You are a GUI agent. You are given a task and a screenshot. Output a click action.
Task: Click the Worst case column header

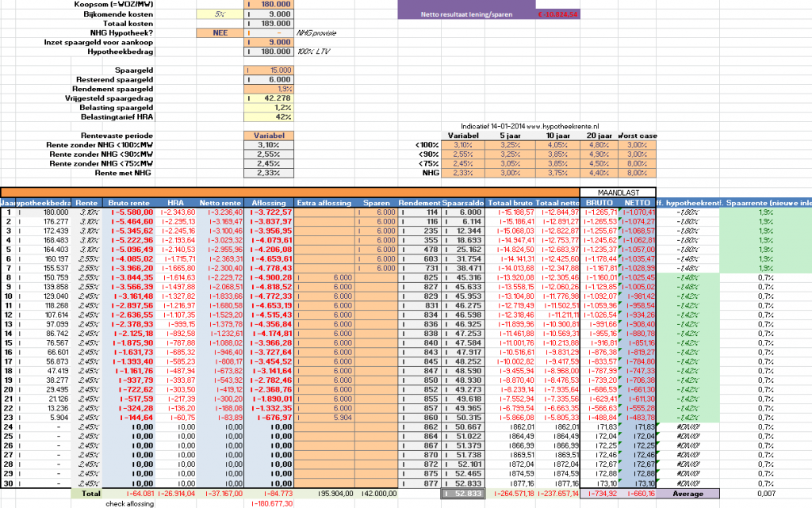(636, 136)
